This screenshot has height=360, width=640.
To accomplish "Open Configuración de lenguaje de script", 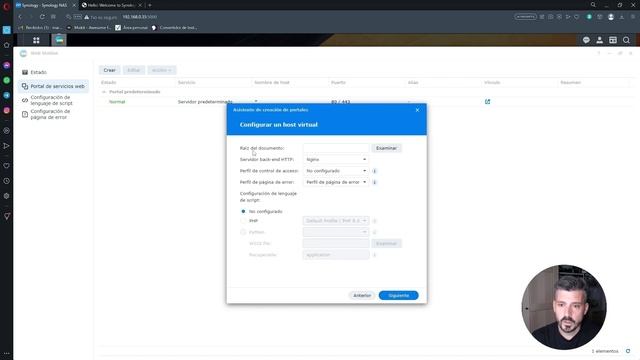I will 53,100.
